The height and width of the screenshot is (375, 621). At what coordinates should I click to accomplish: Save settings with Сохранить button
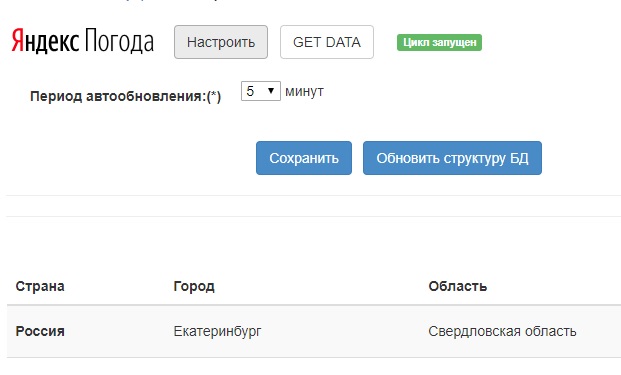(x=304, y=158)
